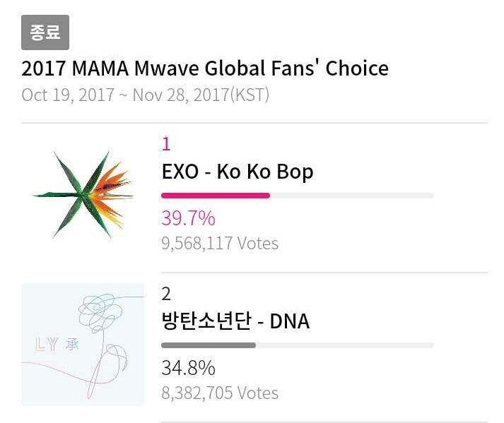Click the 39.7% percentage label
Viewport: 504px width, 423px height.
click(188, 218)
